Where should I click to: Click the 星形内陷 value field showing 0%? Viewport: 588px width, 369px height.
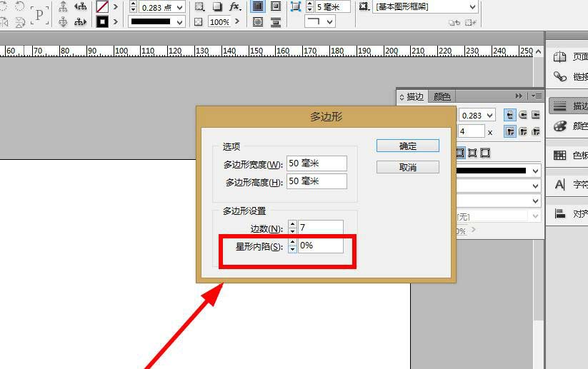321,246
